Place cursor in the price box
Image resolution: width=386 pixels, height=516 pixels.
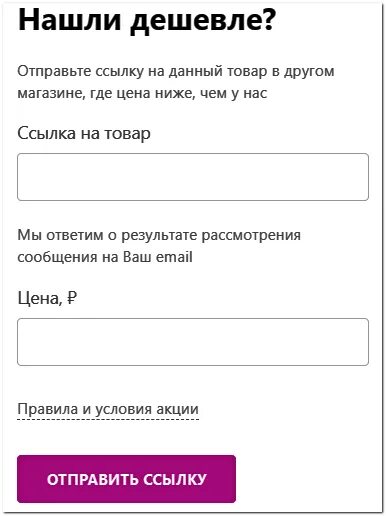(193, 342)
